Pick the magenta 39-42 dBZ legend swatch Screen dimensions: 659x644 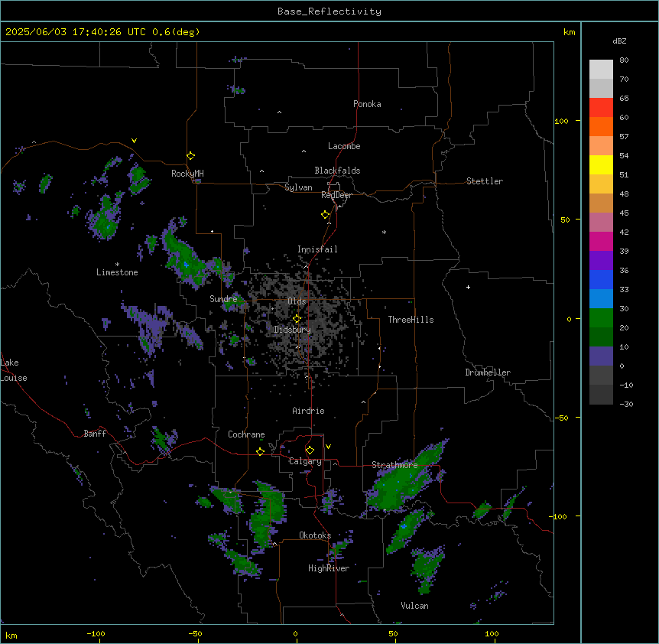pyautogui.click(x=601, y=241)
